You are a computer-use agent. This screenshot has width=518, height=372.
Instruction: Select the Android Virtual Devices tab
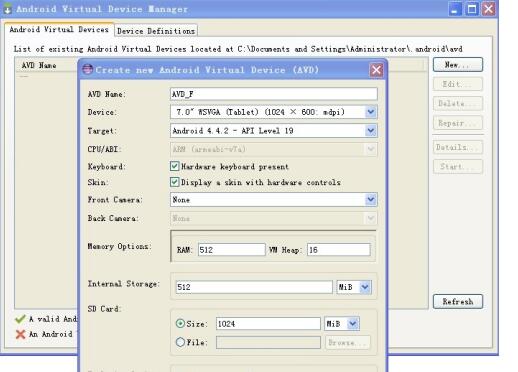[59, 30]
